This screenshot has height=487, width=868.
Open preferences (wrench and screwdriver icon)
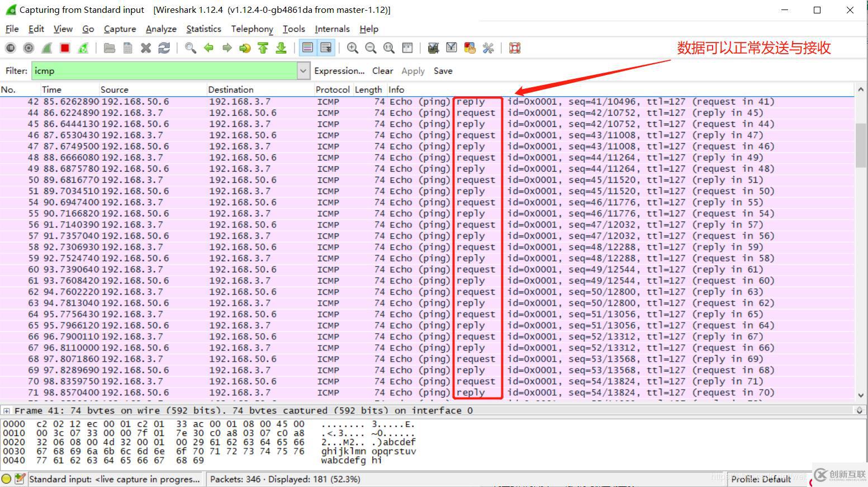[x=488, y=48]
